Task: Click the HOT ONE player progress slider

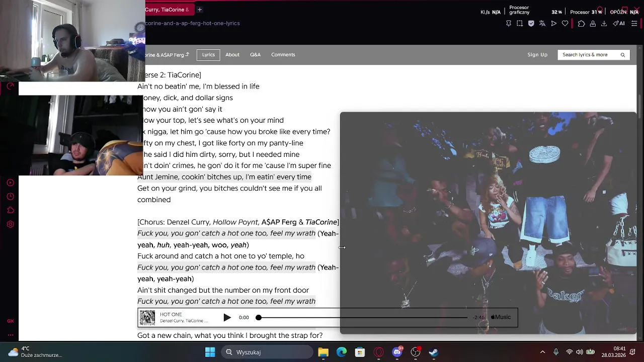Action: click(x=363, y=317)
